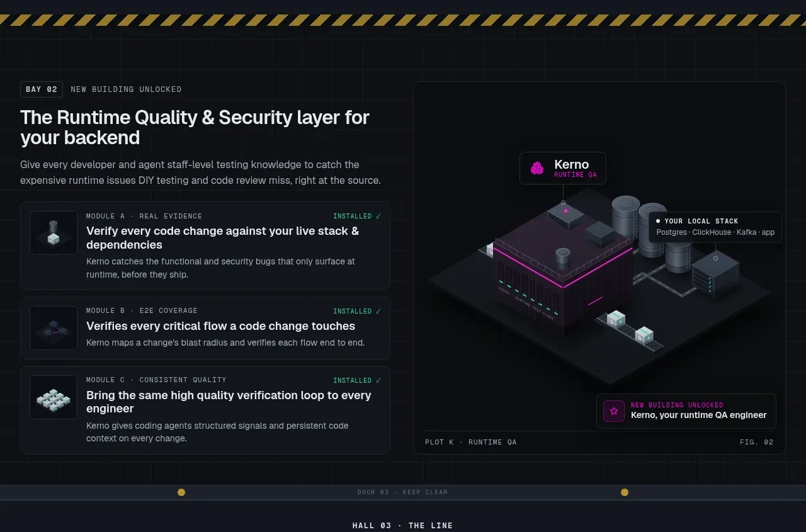The width and height of the screenshot is (806, 532).
Task: Click the "Kerno" name in the building callout
Action: coord(571,164)
